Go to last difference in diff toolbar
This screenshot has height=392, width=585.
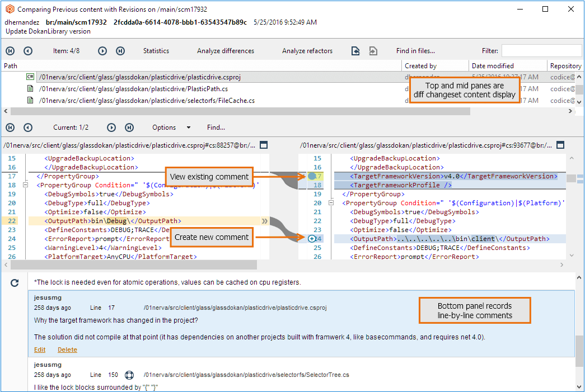129,127
